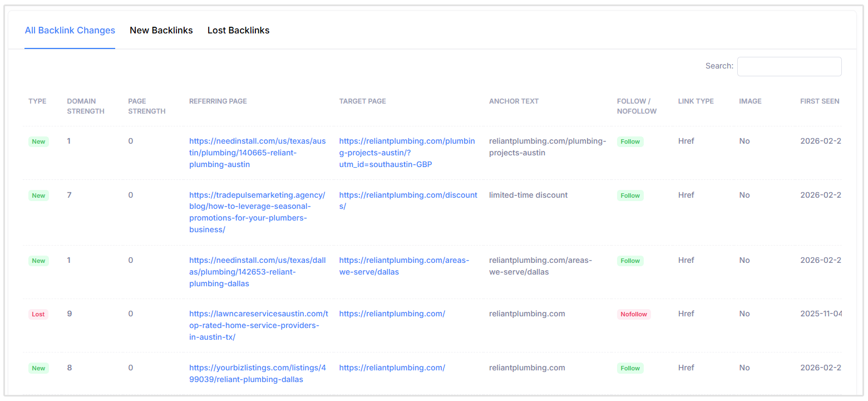Click the Nofollow badge in the table
The width and height of the screenshot is (868, 401).
click(634, 314)
